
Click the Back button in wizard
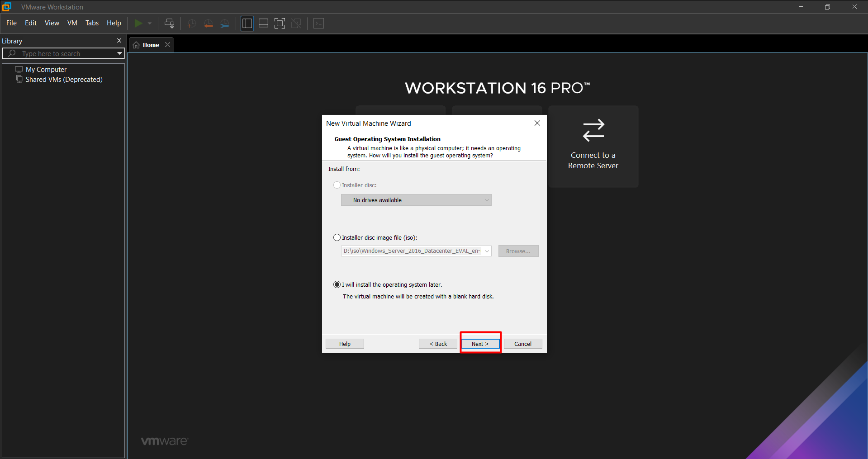(x=438, y=344)
